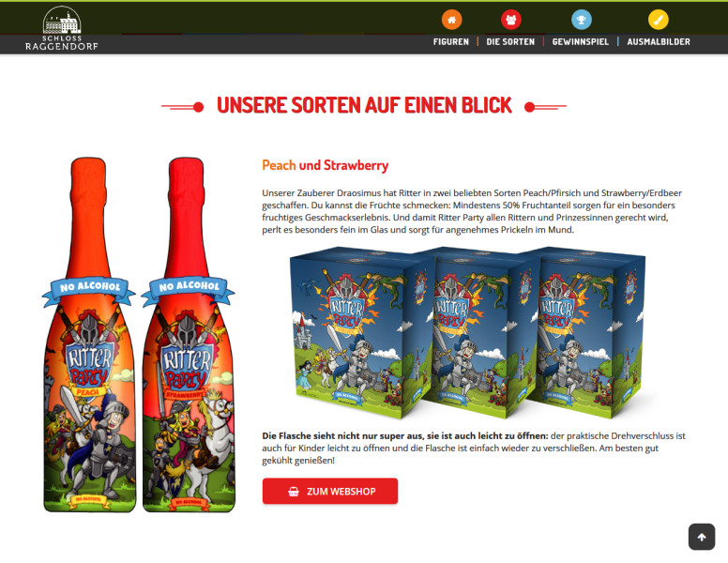Click the Unsere Sorten auf einen Blick title

[364, 105]
